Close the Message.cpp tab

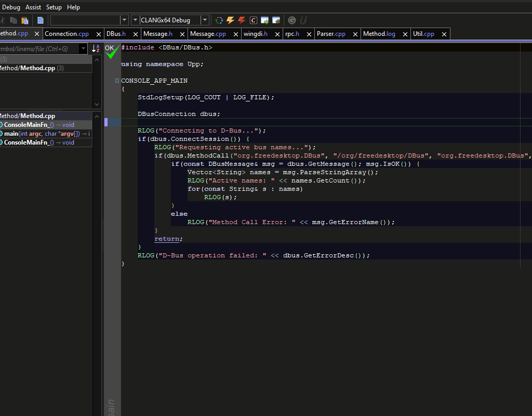(x=236, y=34)
